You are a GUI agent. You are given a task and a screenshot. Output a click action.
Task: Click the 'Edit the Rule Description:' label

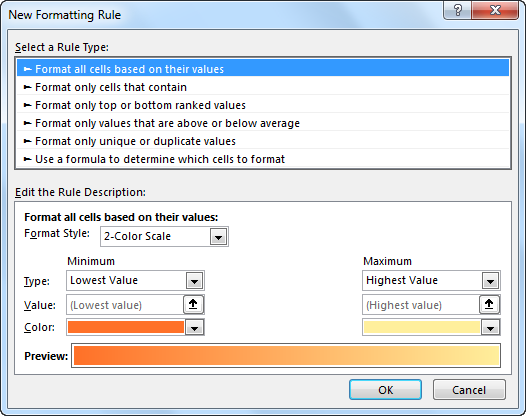coord(81,192)
